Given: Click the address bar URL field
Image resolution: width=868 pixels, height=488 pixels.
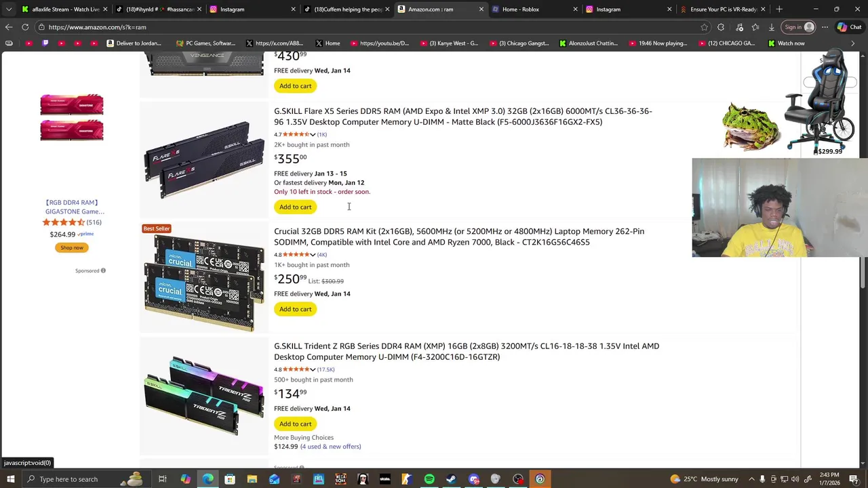Looking at the screenshot, I should tap(366, 27).
